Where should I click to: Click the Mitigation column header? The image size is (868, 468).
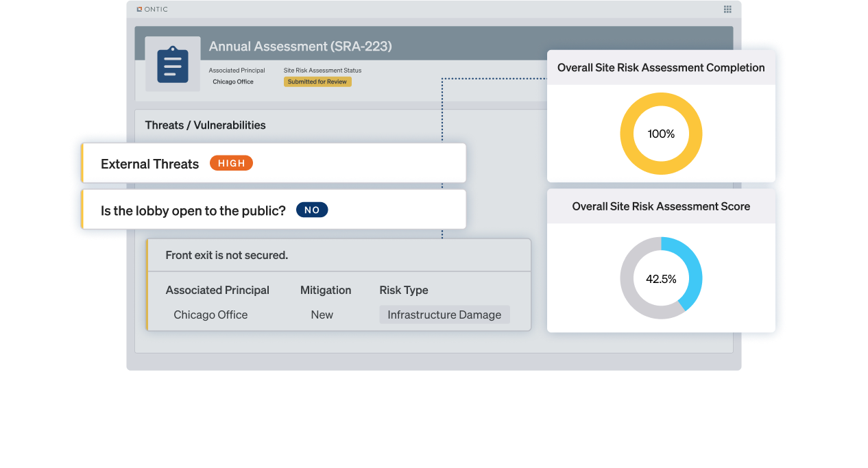click(326, 291)
